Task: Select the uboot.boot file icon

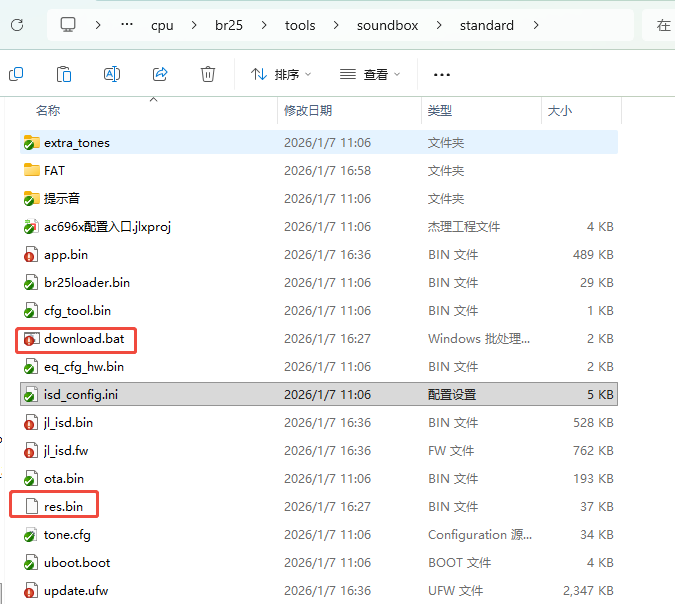Action: (x=31, y=562)
